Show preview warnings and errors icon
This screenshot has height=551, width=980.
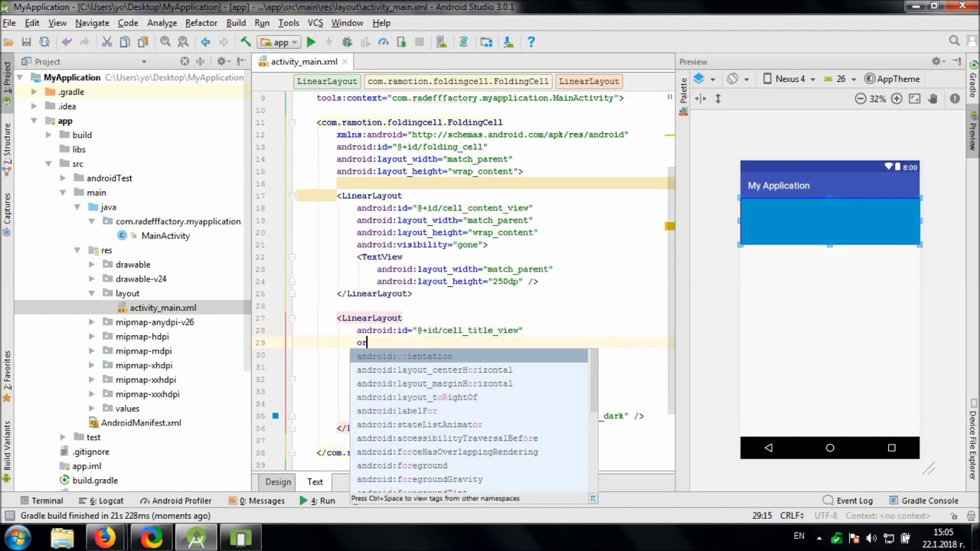pos(955,99)
